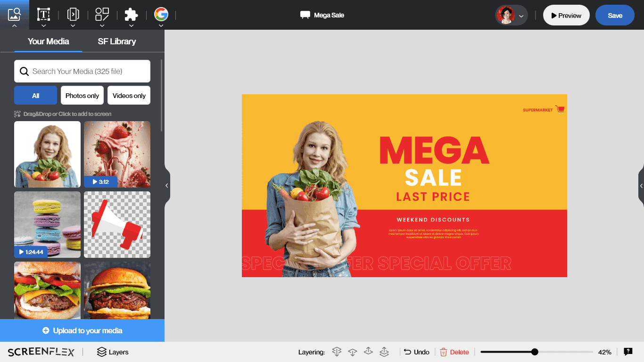Screen dimensions: 644x362
Task: Filter the media by Videos only
Action: [x=129, y=95]
